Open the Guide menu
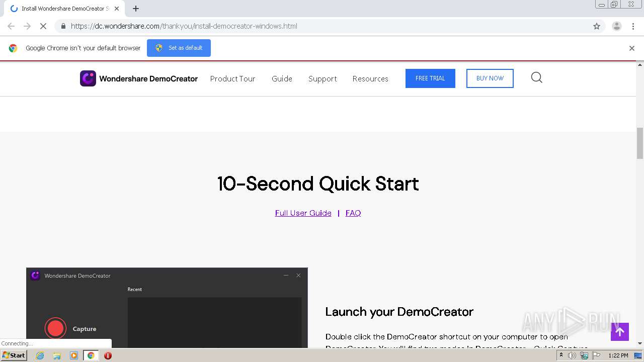Image resolution: width=644 pixels, height=362 pixels. [x=282, y=78]
